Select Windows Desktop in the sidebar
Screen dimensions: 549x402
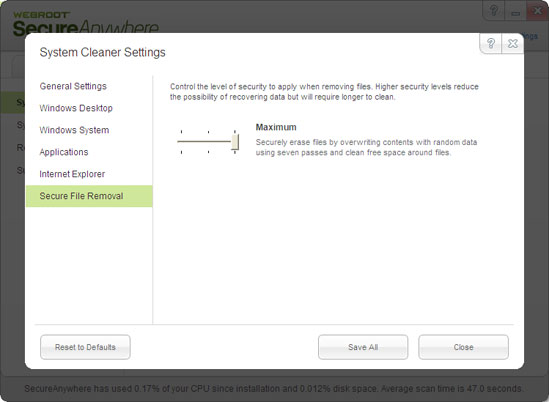click(x=76, y=108)
